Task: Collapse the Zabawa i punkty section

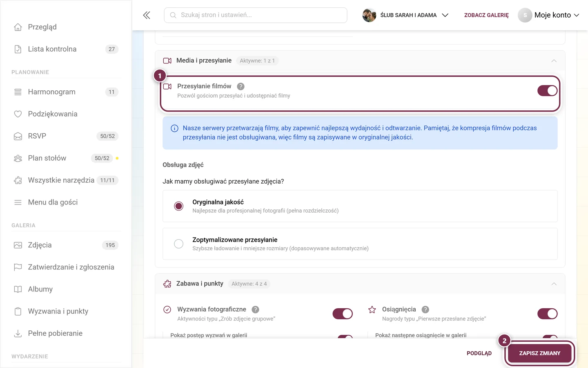Action: pos(554,284)
